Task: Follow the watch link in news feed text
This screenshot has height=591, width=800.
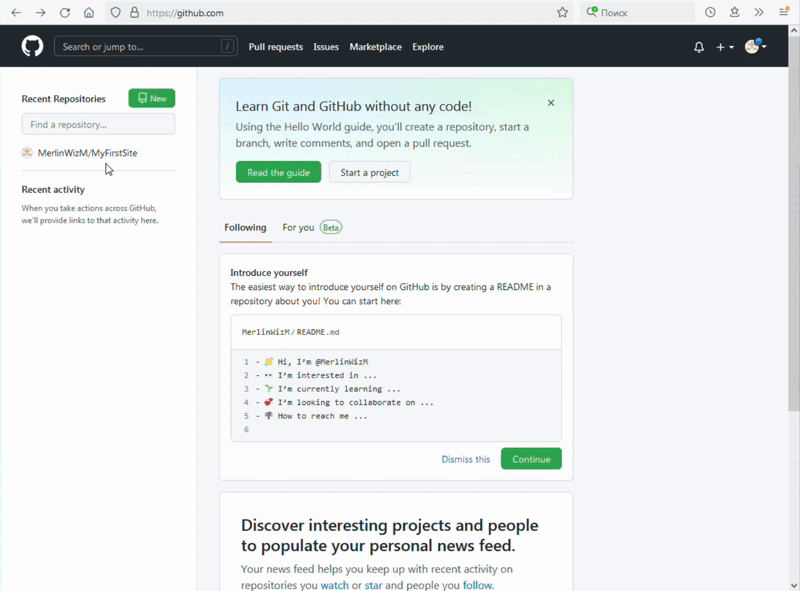Action: click(335, 585)
